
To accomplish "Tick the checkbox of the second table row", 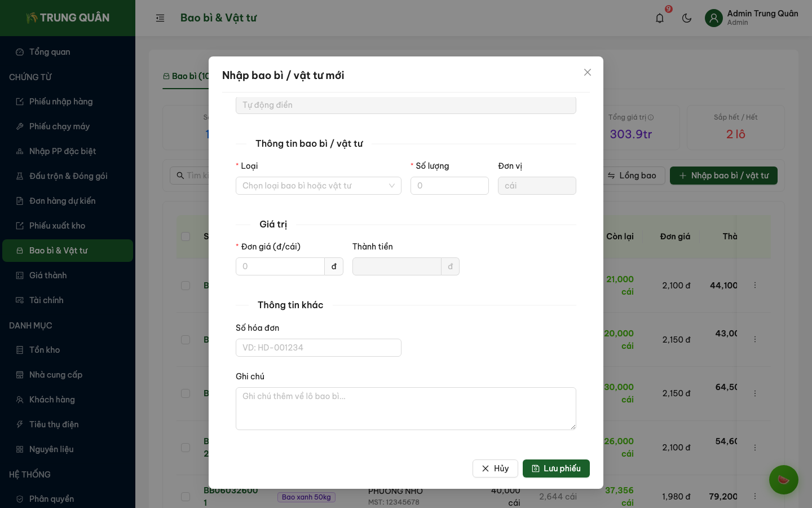I will (186, 340).
